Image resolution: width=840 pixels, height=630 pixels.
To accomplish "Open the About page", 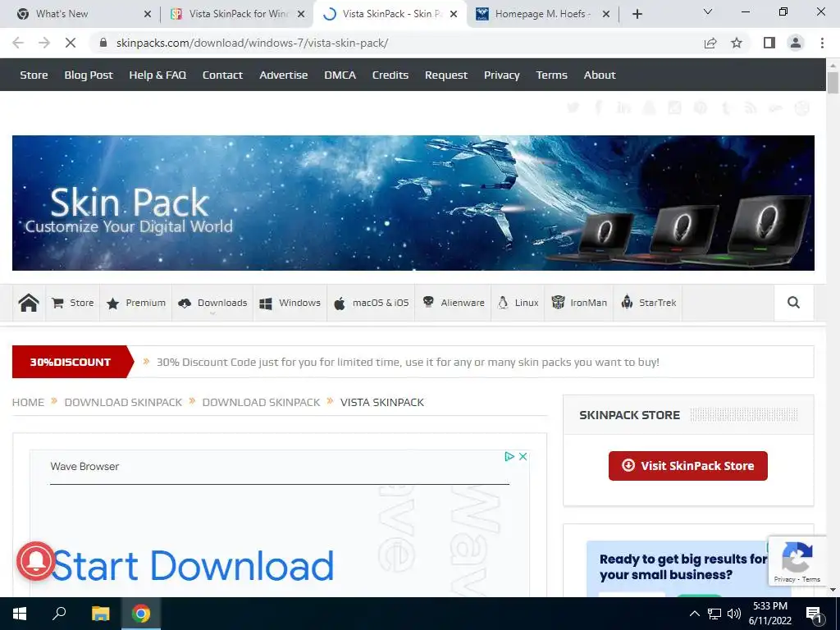I will pos(600,75).
